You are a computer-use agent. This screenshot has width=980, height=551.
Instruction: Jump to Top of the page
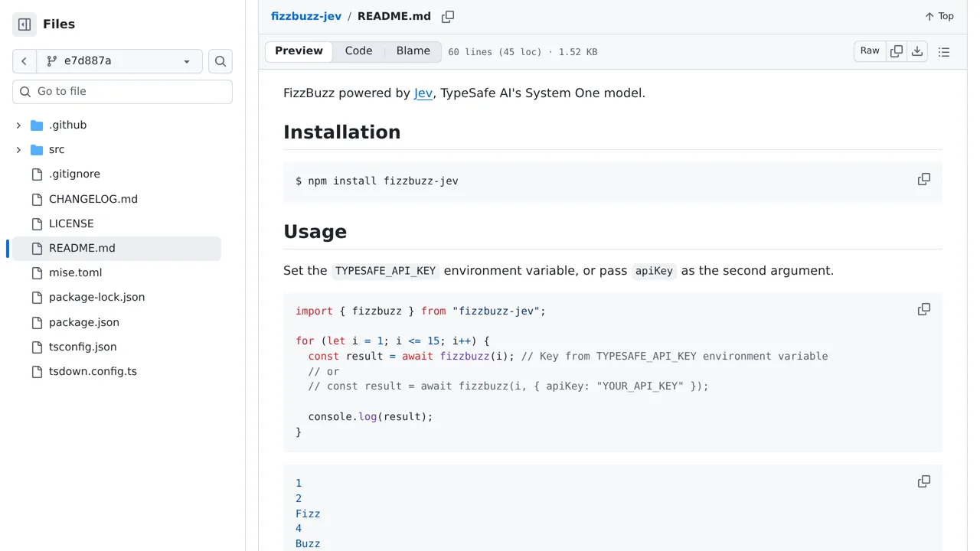click(x=939, y=16)
